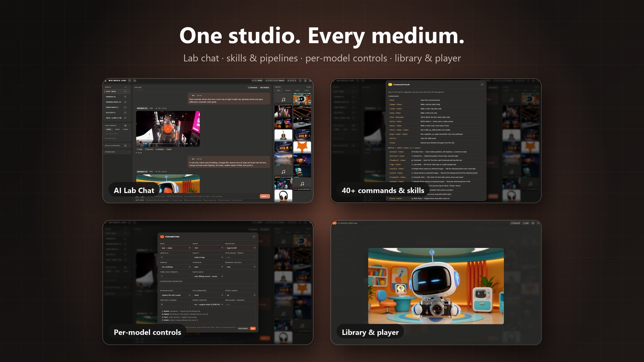This screenshot has width=644, height=362.
Task: Click Use as ref under neon city video
Action: point(149,149)
